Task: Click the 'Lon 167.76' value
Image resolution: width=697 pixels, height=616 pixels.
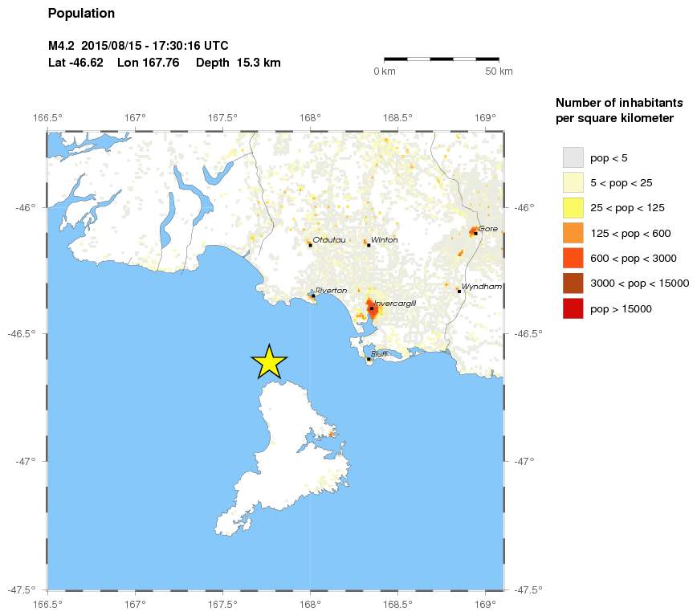Action: (x=149, y=63)
